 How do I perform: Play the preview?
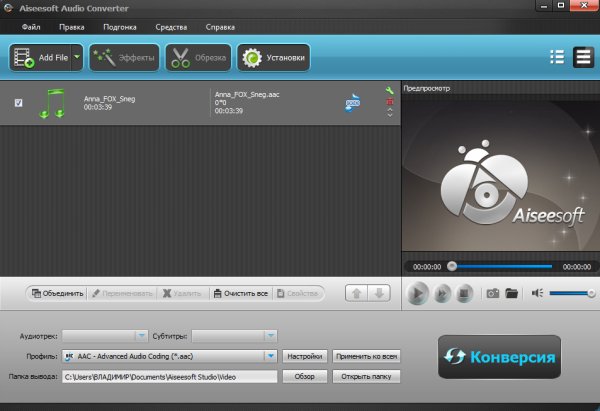point(417,294)
